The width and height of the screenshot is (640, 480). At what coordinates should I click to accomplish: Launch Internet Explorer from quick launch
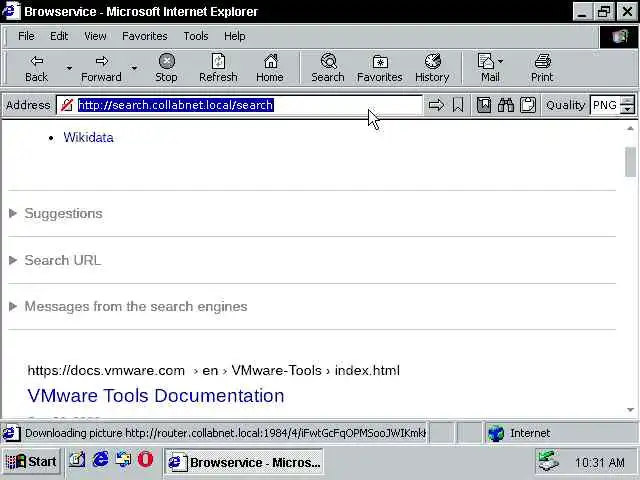tap(100, 460)
